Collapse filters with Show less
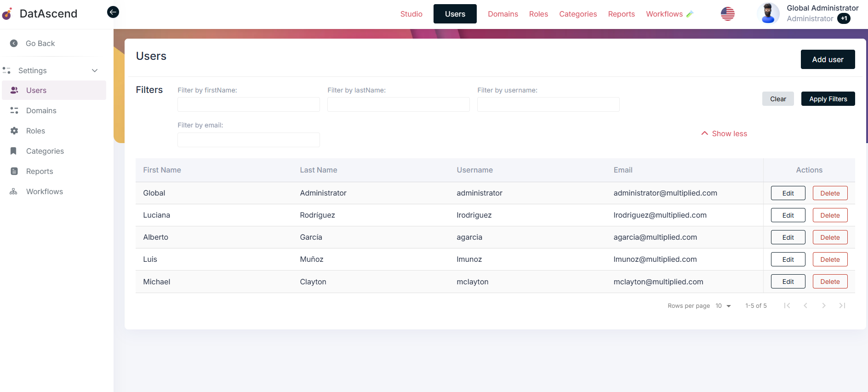Screen dimensions: 868x392 tap(724, 133)
